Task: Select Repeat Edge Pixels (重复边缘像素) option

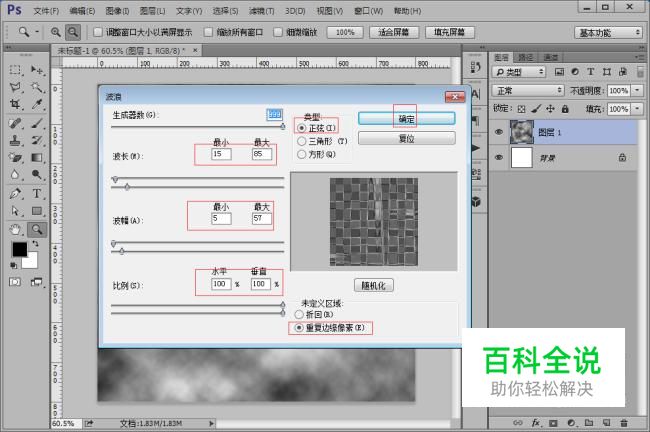Action: [299, 328]
